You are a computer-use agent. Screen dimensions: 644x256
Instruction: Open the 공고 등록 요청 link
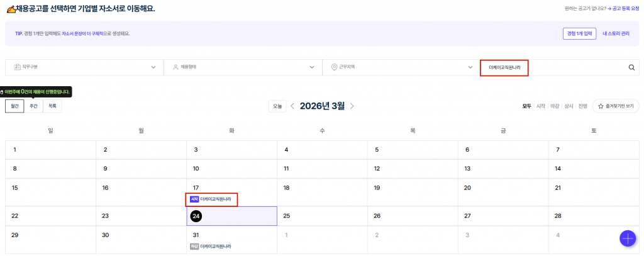pyautogui.click(x=620, y=8)
